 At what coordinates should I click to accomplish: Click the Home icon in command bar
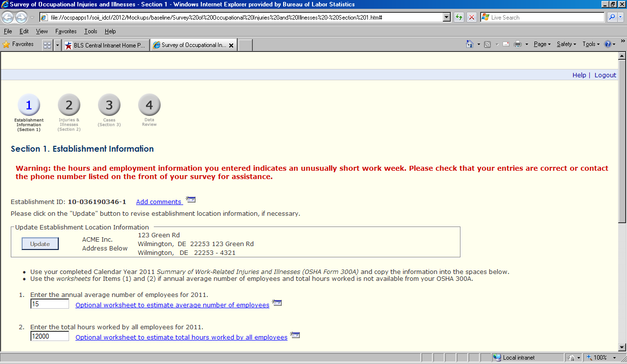click(470, 44)
